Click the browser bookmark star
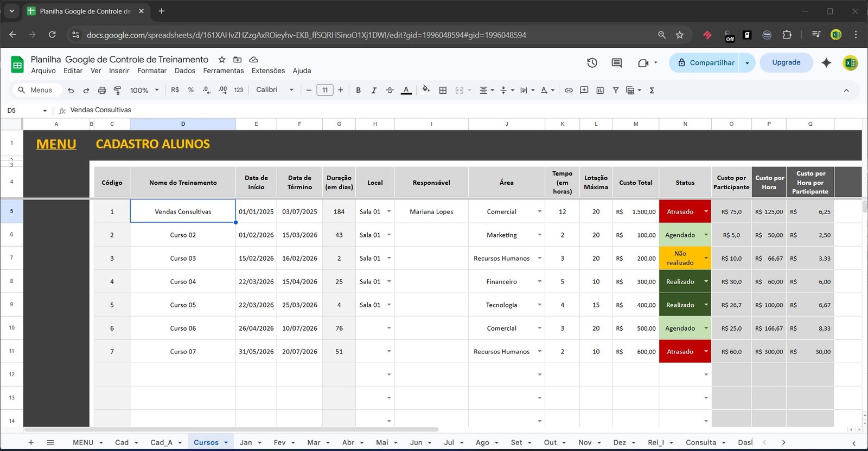Screen dimensions: 868x451 click(680, 35)
